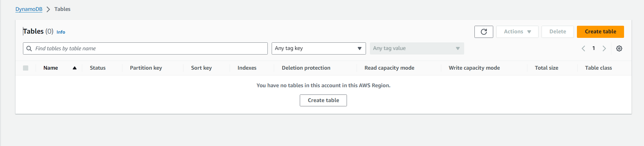Click the Delete button
Viewport: 644px width, 146px height.
557,32
